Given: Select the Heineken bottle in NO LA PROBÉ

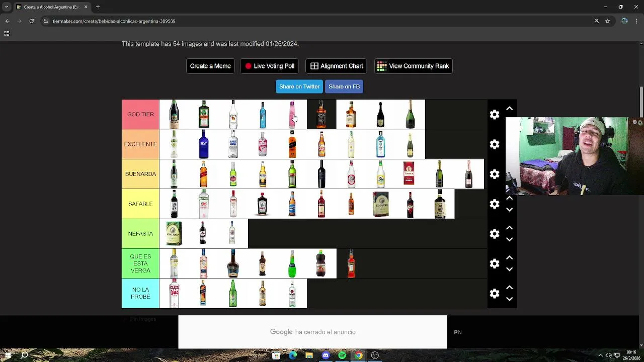Looking at the screenshot, I should [233, 293].
